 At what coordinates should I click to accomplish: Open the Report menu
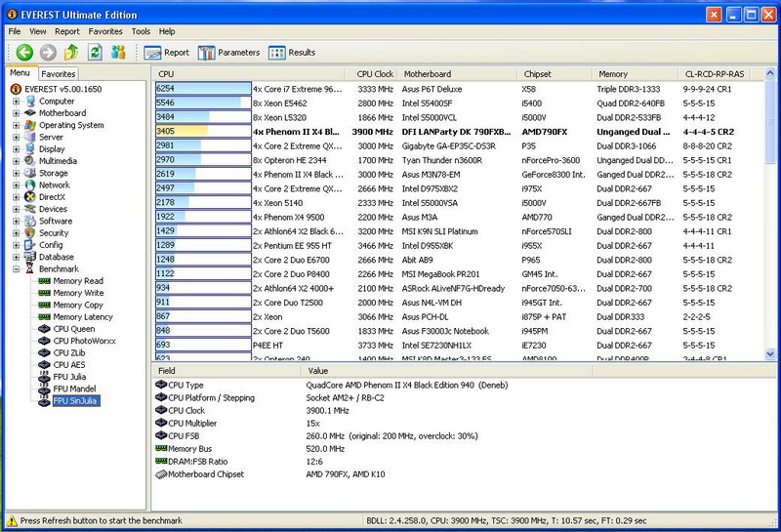click(67, 31)
